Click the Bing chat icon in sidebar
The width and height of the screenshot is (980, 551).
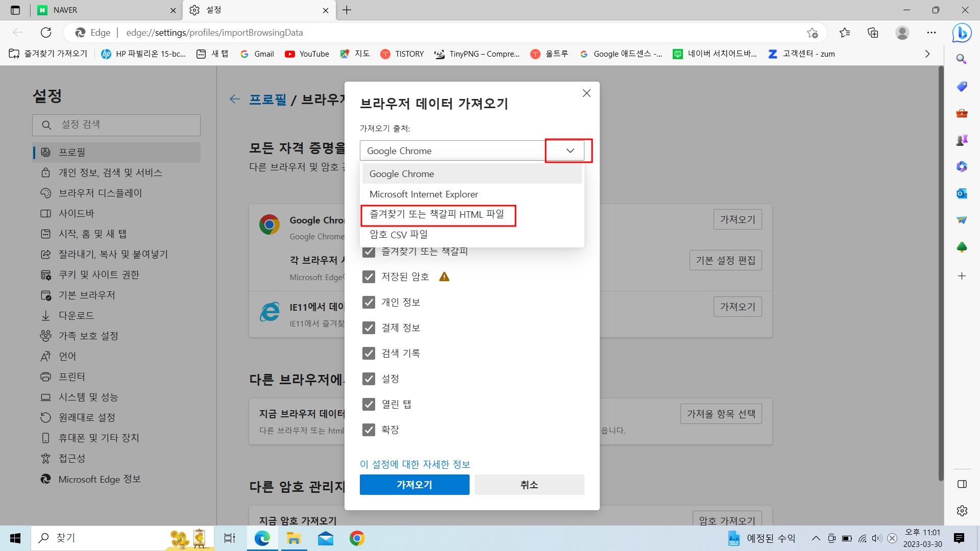(x=962, y=33)
